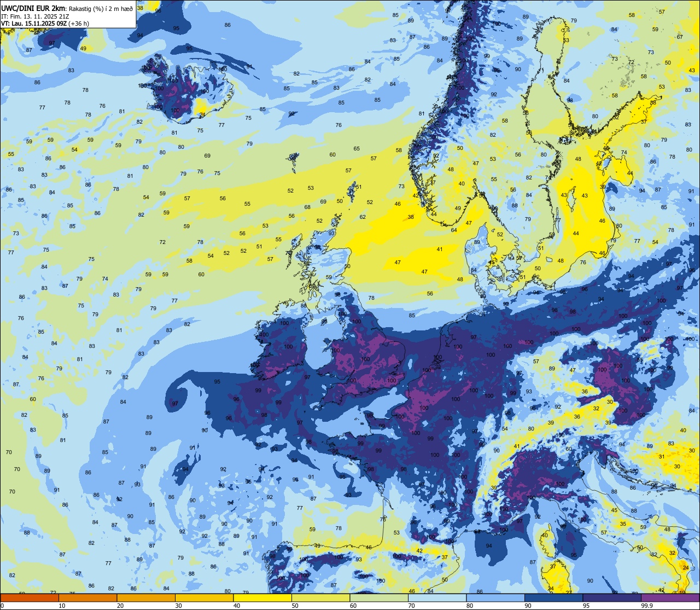Image resolution: width=700 pixels, height=610 pixels.
Task: Click the humidity value '64' on the map
Action: 454,230
